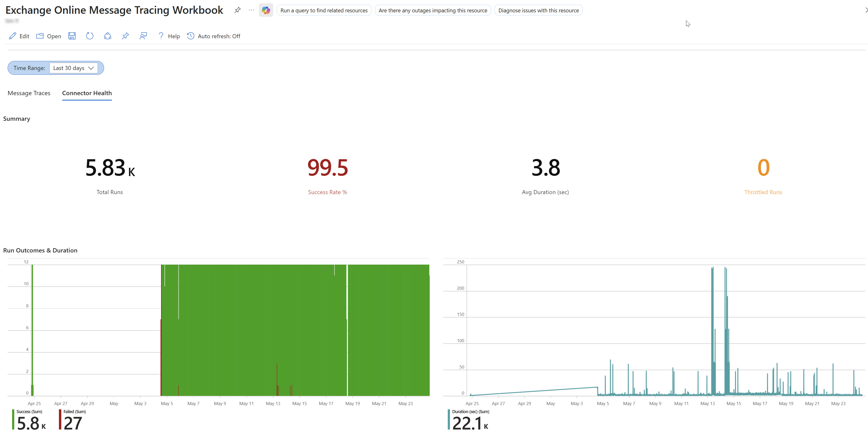
Task: Click the 'Run Outcomes & Duration' heading
Action: [x=40, y=250]
